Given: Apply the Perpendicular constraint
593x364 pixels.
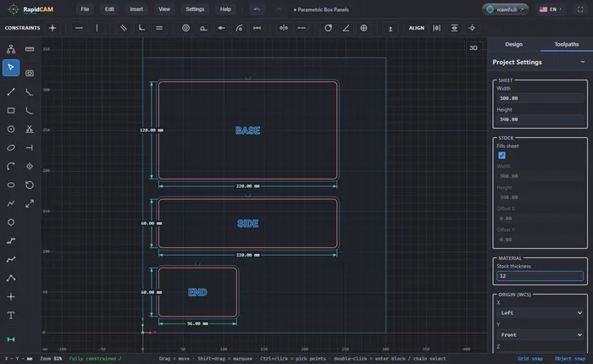Looking at the screenshot, I should click(141, 28).
